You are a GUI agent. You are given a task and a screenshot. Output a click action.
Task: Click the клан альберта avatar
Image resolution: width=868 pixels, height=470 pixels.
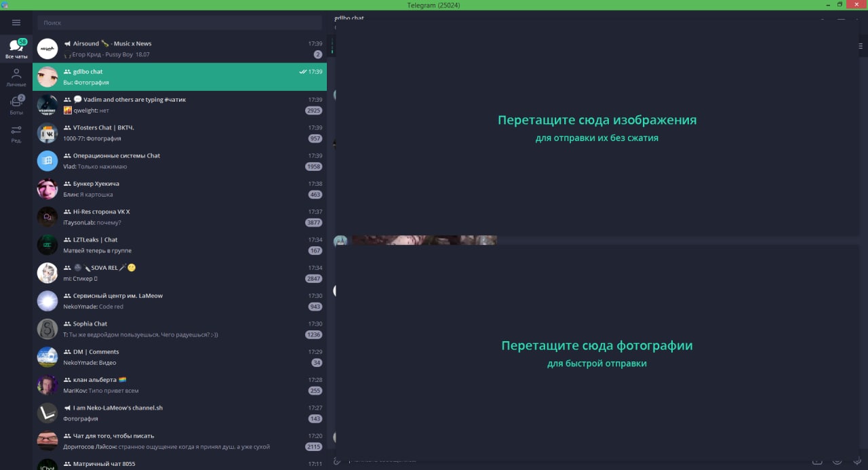[47, 385]
